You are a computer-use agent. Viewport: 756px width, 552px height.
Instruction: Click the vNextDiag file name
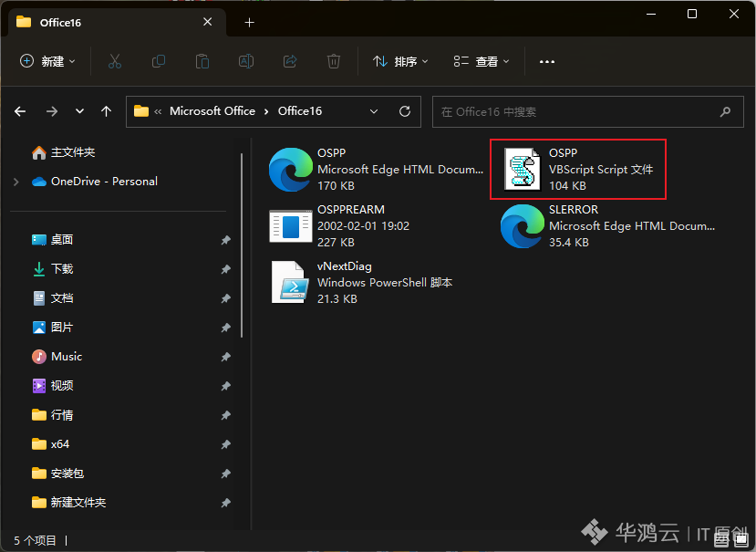click(x=344, y=266)
